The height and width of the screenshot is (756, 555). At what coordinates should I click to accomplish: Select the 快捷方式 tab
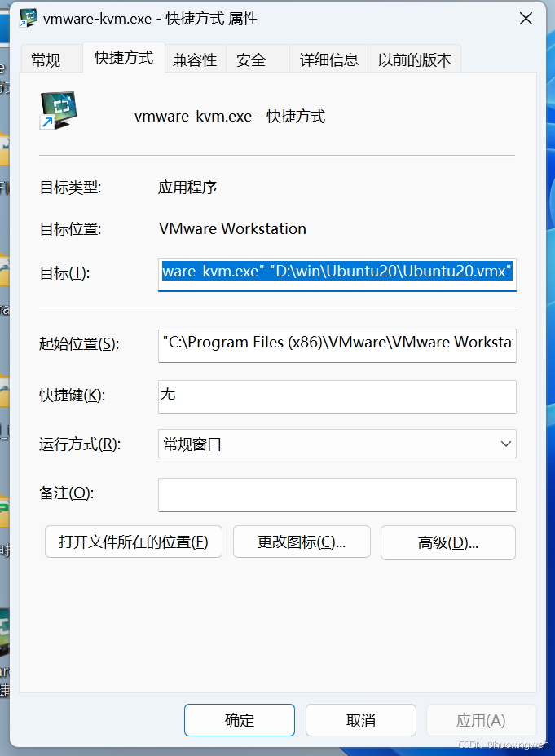coord(124,58)
